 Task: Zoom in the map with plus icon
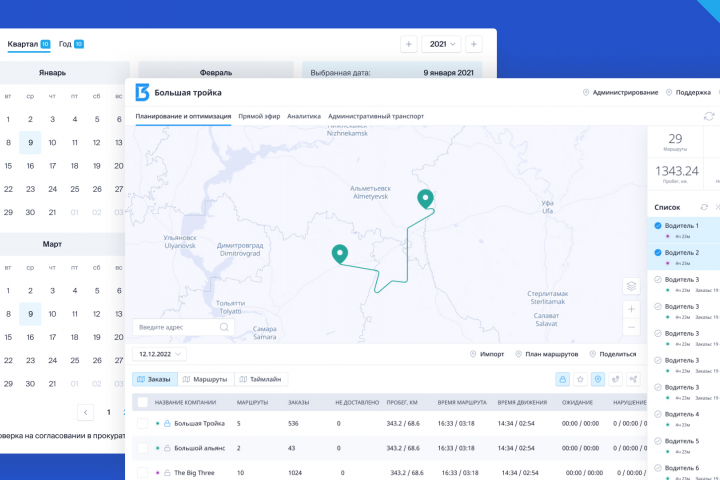[x=631, y=309]
